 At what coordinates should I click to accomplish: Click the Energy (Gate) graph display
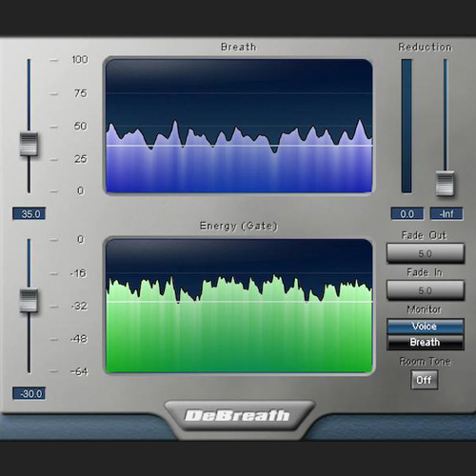pos(239,306)
